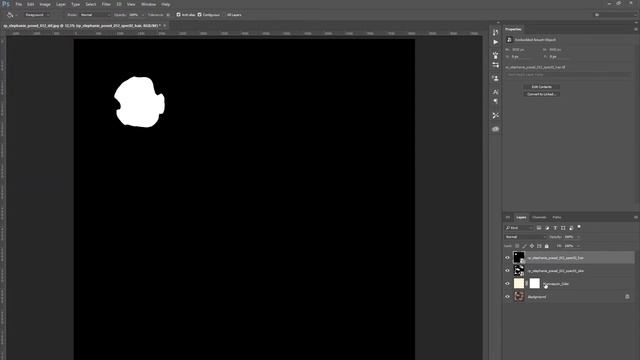Open the Image menu
The width and height of the screenshot is (640, 360).
[x=45, y=4]
